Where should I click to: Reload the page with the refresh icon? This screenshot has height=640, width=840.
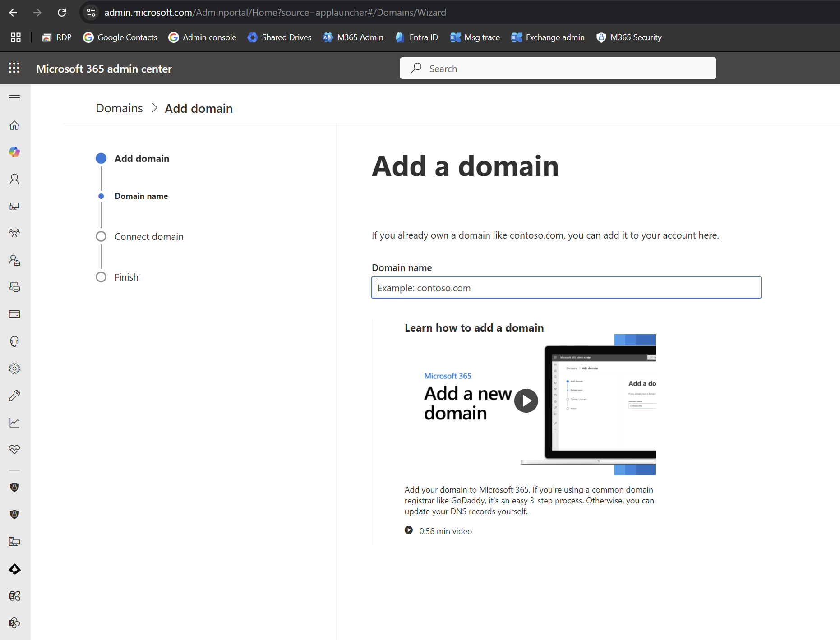[x=62, y=13]
